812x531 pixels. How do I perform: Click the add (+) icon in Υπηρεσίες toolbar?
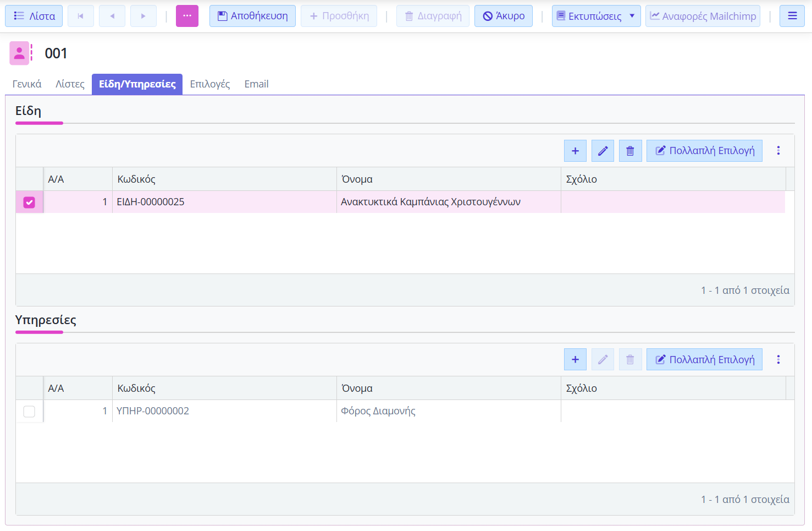point(575,360)
